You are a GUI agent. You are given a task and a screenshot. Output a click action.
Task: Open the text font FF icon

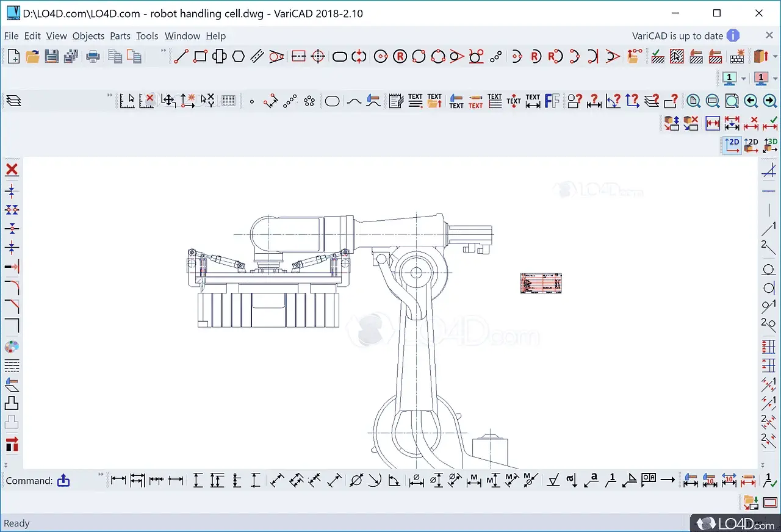pyautogui.click(x=552, y=101)
